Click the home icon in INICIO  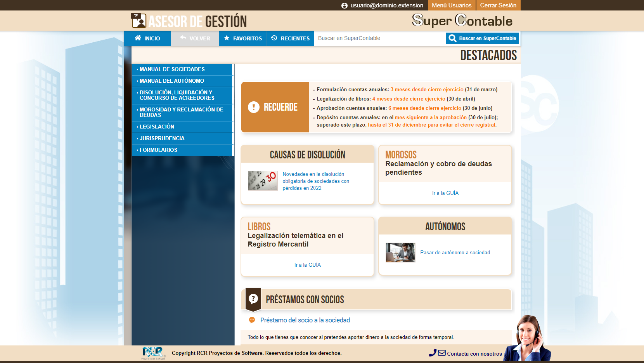[x=138, y=38]
